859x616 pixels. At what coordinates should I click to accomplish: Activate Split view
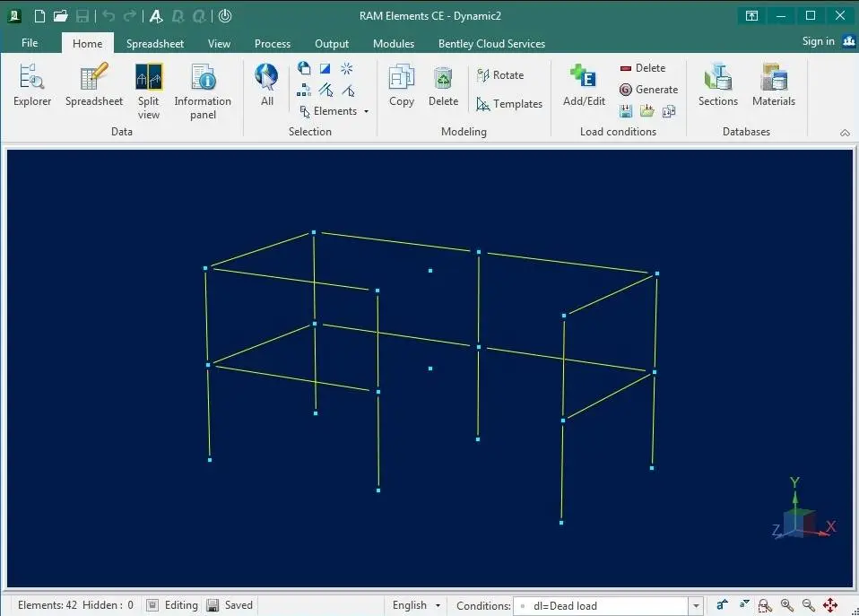click(x=149, y=91)
